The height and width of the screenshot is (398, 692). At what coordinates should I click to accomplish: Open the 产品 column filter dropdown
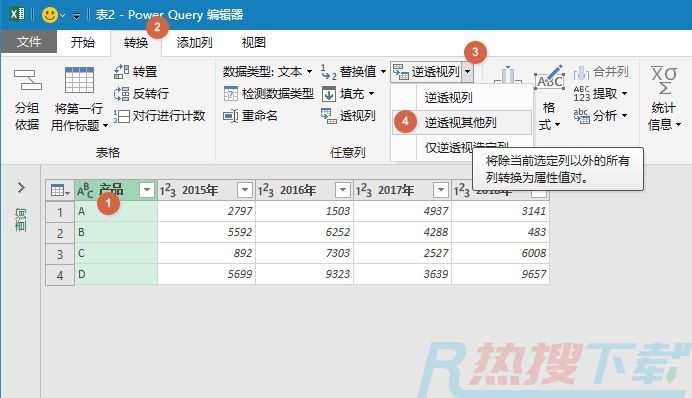click(x=147, y=190)
